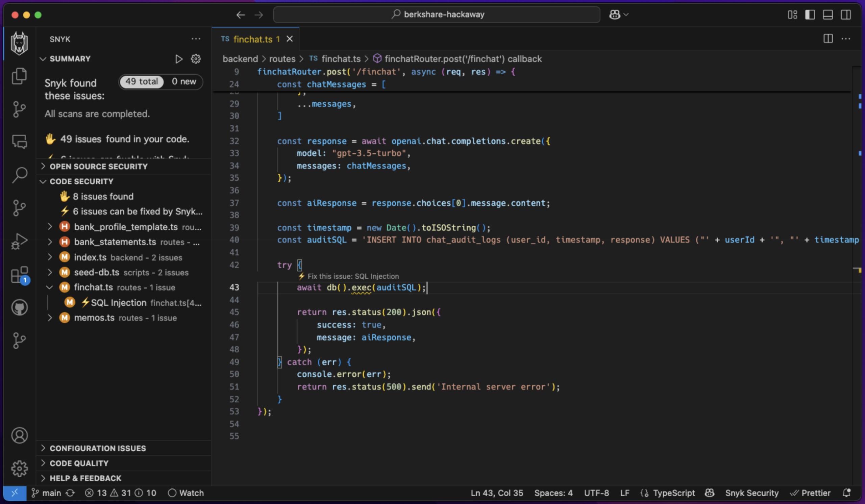Click finchat.ts in the breadcrumb
Image resolution: width=865 pixels, height=504 pixels.
click(335, 59)
